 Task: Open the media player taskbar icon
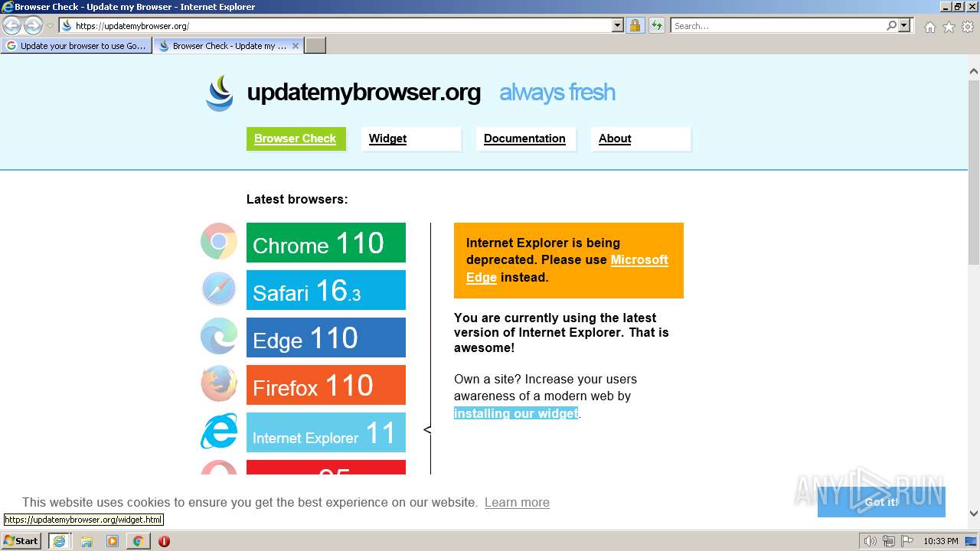113,541
